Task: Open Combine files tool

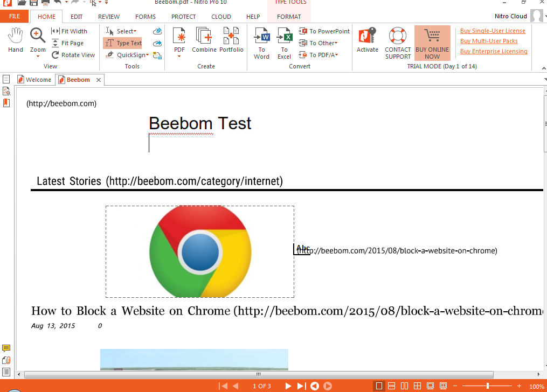Action: pos(204,40)
